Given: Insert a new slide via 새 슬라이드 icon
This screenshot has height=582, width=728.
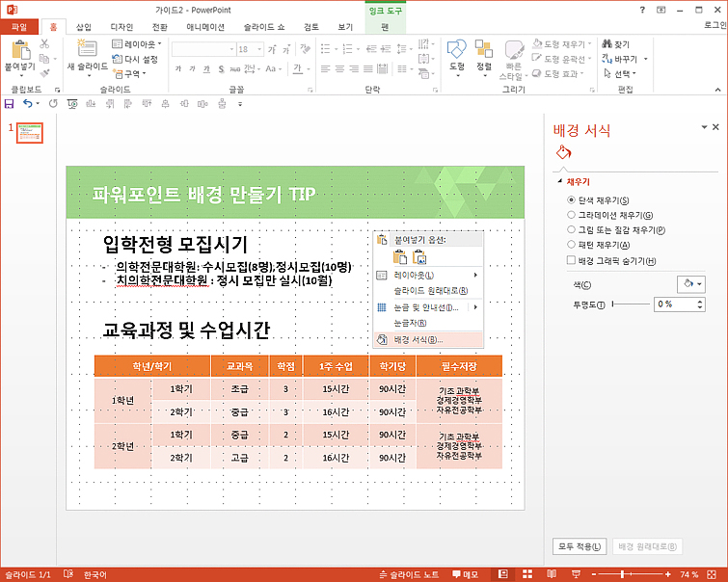Looking at the screenshot, I should 87,48.
